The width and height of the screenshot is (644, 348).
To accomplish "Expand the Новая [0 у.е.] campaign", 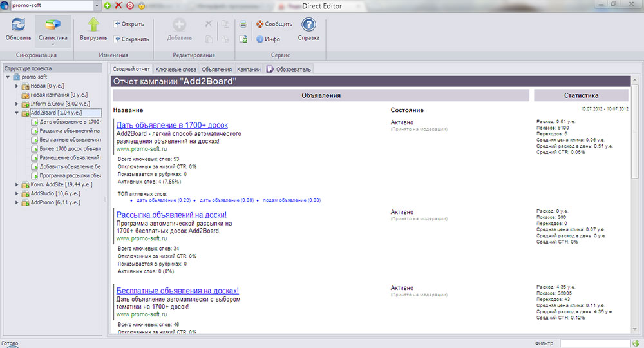I will 17,86.
